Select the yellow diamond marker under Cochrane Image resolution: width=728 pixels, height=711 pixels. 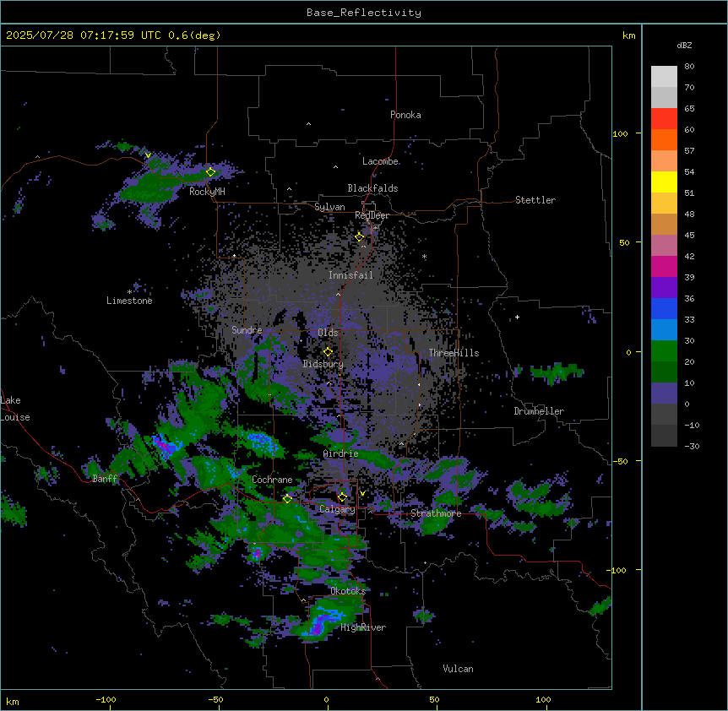coord(287,499)
